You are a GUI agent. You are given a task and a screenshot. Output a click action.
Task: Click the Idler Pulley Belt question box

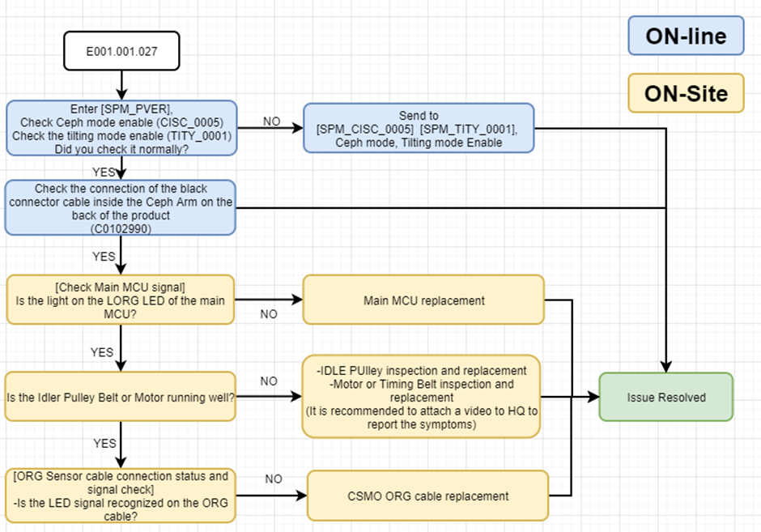click(120, 397)
